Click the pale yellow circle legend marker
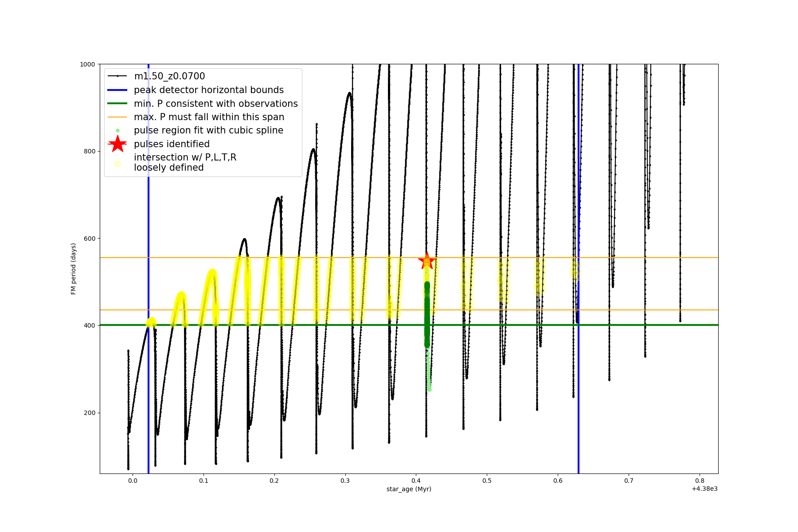 click(x=117, y=164)
